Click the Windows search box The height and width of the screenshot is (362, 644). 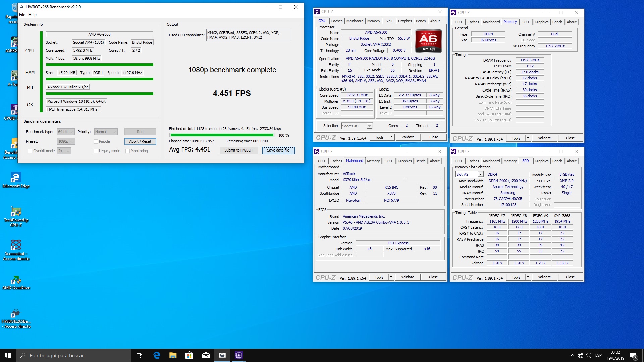[x=74, y=355]
